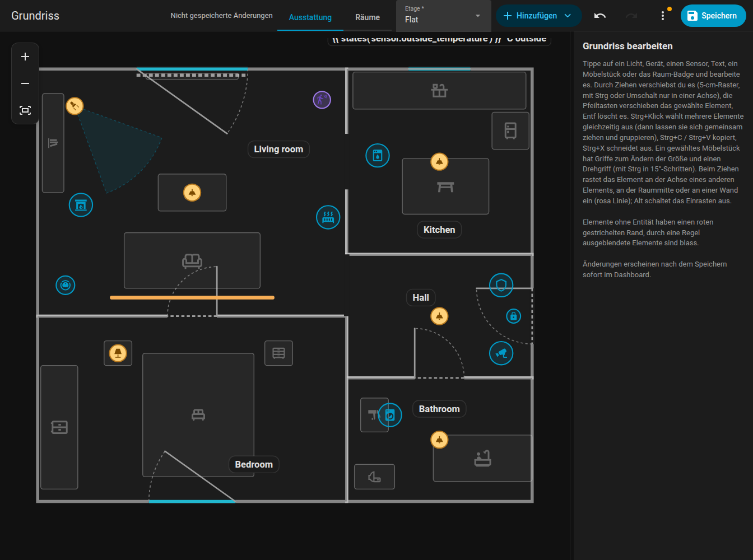753x560 pixels.
Task: Zoom in on the floor plan
Action: [25, 57]
